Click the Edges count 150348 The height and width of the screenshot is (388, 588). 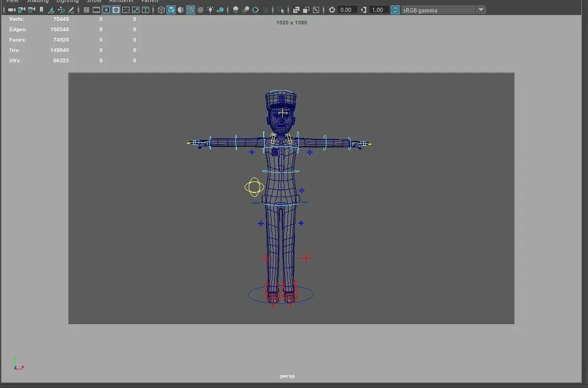(59, 29)
